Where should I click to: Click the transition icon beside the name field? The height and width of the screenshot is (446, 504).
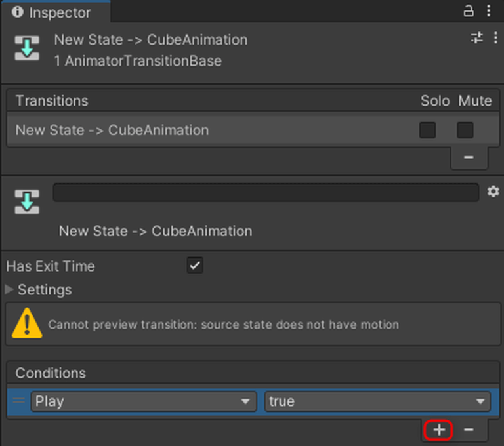27,203
